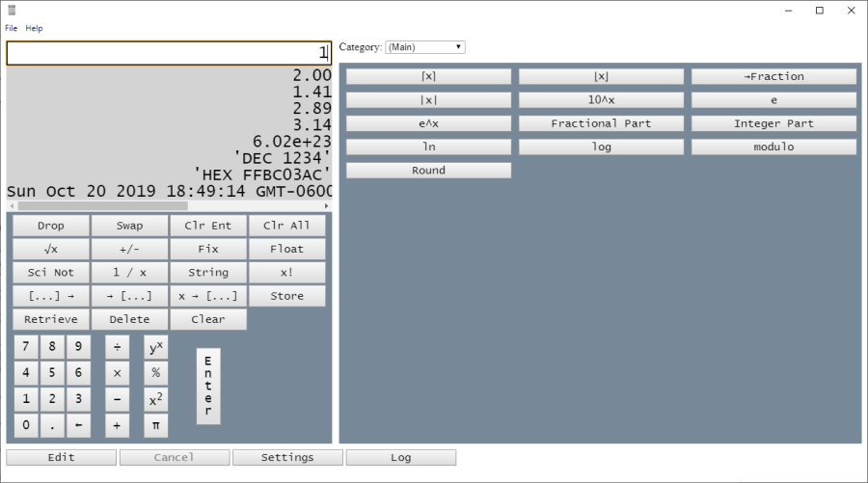This screenshot has height=483, width=868.
Task: Click the e^x button
Action: pyautogui.click(x=428, y=123)
